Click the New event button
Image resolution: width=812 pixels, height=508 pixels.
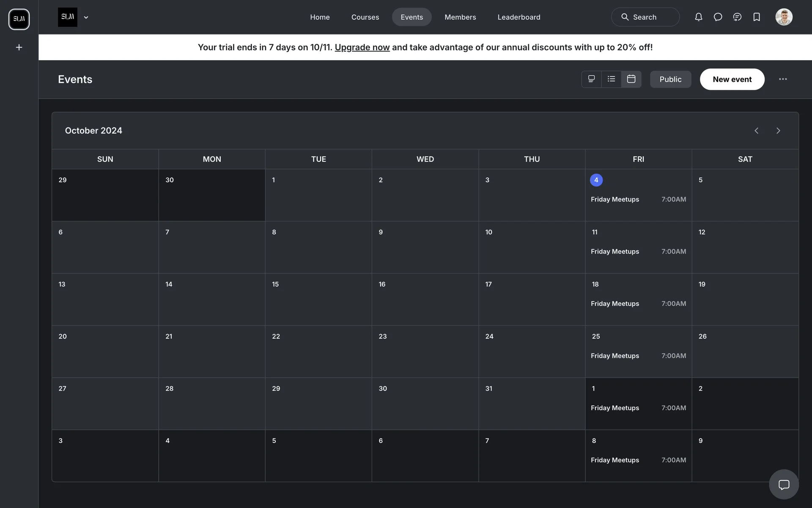(732, 79)
